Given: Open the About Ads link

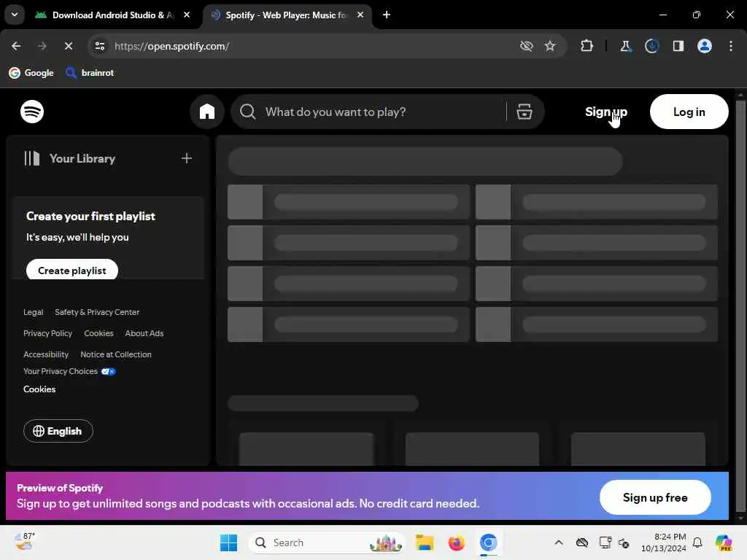Looking at the screenshot, I should click(144, 332).
